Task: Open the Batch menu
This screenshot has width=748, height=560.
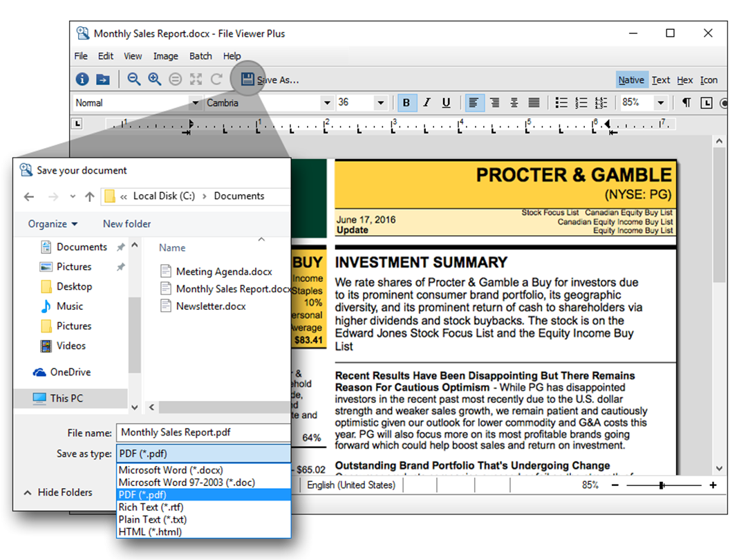Action: click(x=200, y=56)
